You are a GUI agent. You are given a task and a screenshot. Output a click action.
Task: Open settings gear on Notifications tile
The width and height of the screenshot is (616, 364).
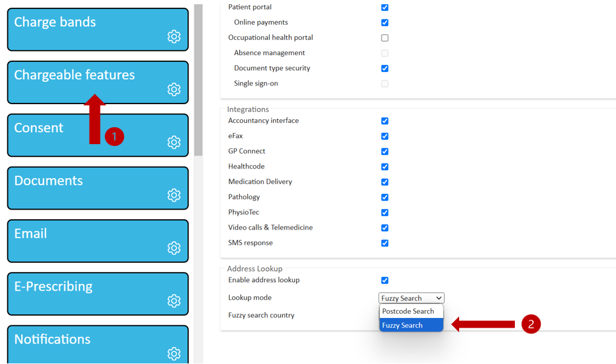point(174,354)
